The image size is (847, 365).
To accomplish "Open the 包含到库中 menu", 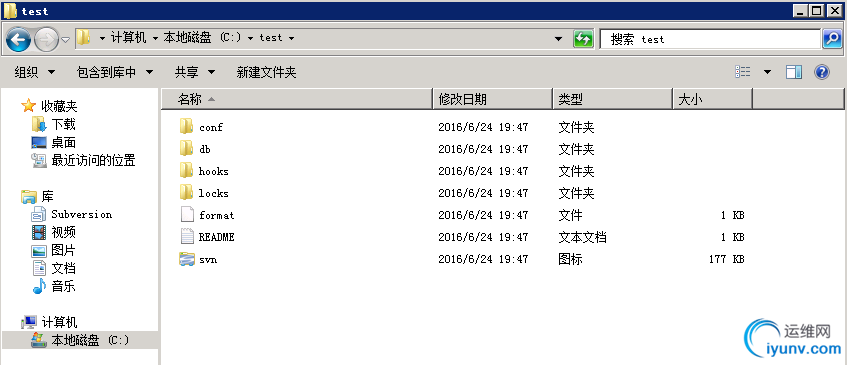I will tap(115, 72).
